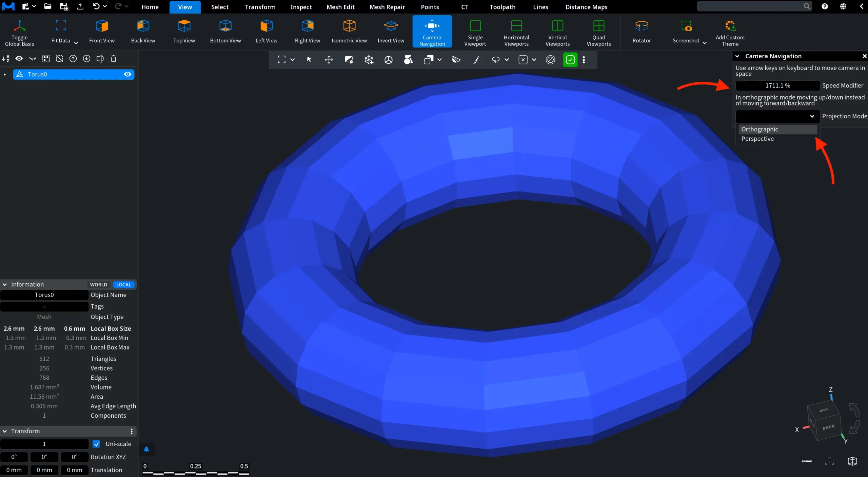Click the Right View icon
This screenshot has width=868, height=477.
pos(308,26)
